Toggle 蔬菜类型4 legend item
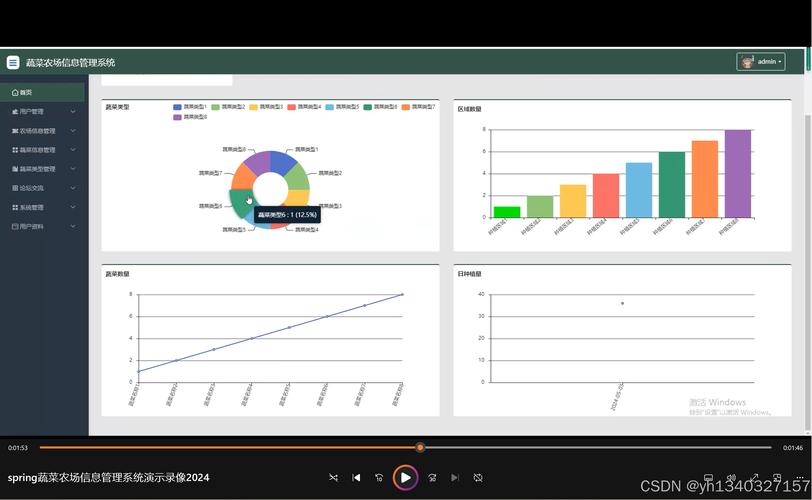 coord(304,107)
